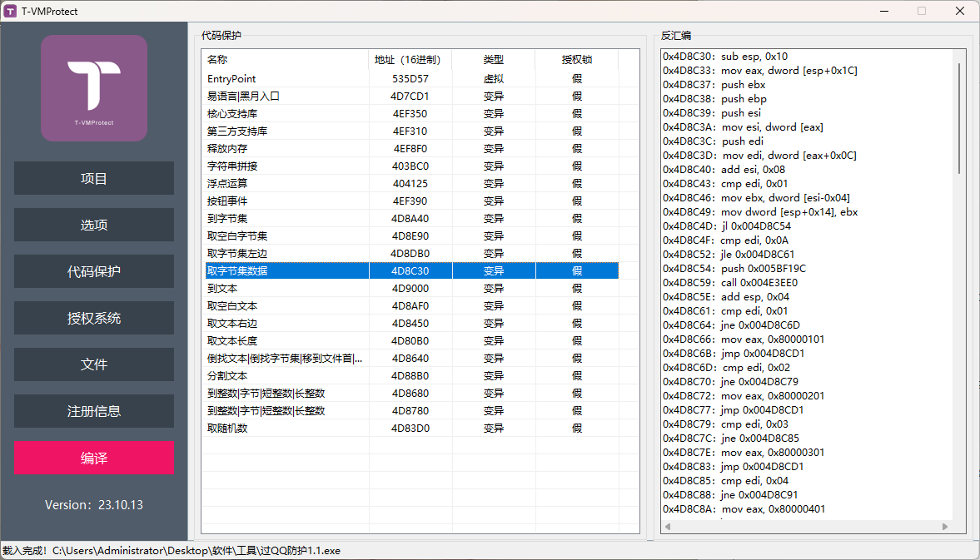This screenshot has width=980, height=560.
Task: Open the 文件 page
Action: [94, 365]
